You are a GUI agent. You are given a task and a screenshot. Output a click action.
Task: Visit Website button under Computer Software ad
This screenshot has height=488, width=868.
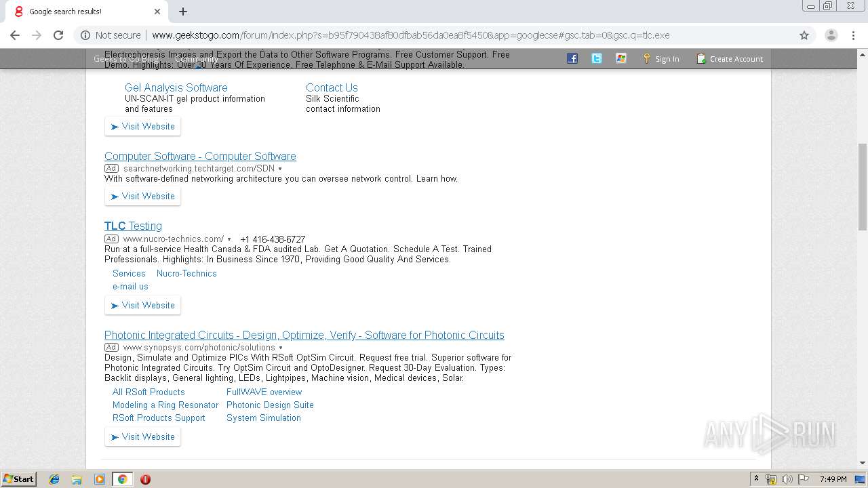pos(142,197)
